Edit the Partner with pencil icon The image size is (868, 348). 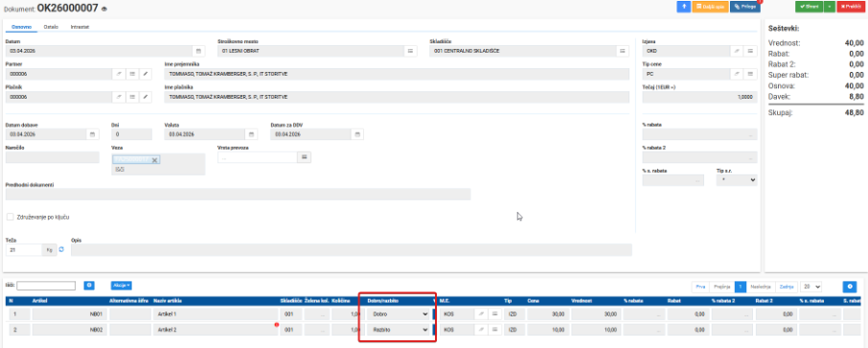pyautogui.click(x=146, y=74)
